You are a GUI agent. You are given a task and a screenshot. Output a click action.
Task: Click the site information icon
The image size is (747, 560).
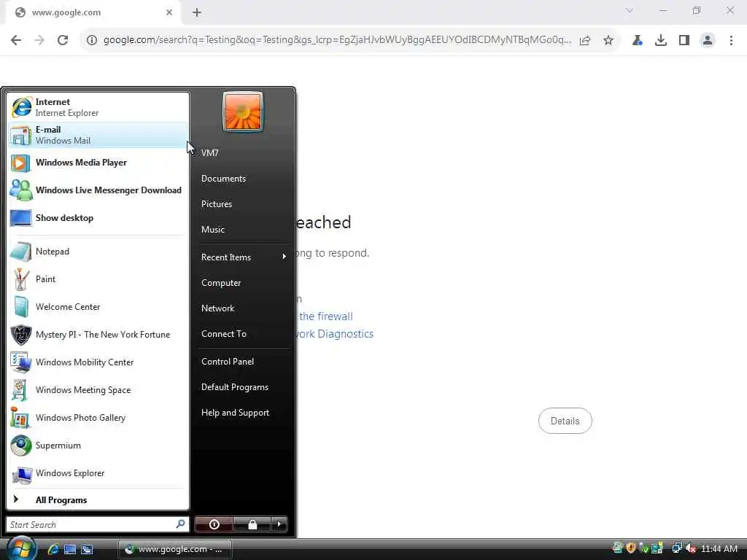91,40
